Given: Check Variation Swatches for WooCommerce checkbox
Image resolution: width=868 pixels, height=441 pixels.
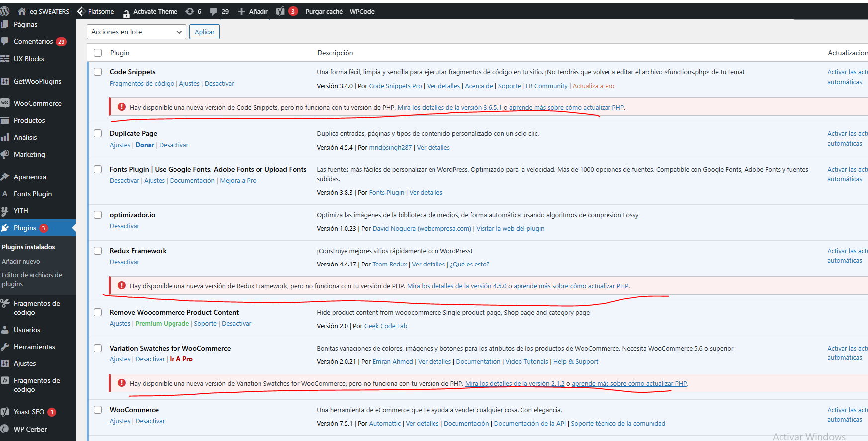Looking at the screenshot, I should click(x=98, y=348).
